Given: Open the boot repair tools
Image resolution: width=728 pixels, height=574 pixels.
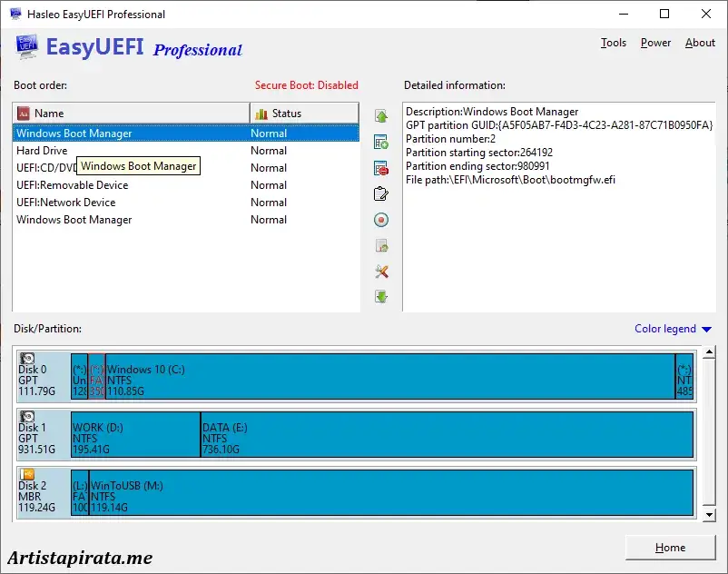Looking at the screenshot, I should (381, 271).
